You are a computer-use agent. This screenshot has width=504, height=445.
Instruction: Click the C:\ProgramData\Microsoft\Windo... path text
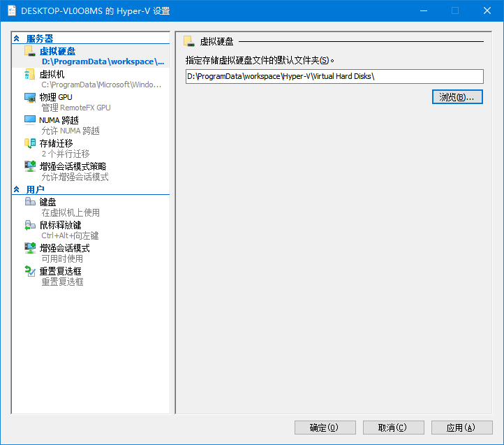coord(101,85)
